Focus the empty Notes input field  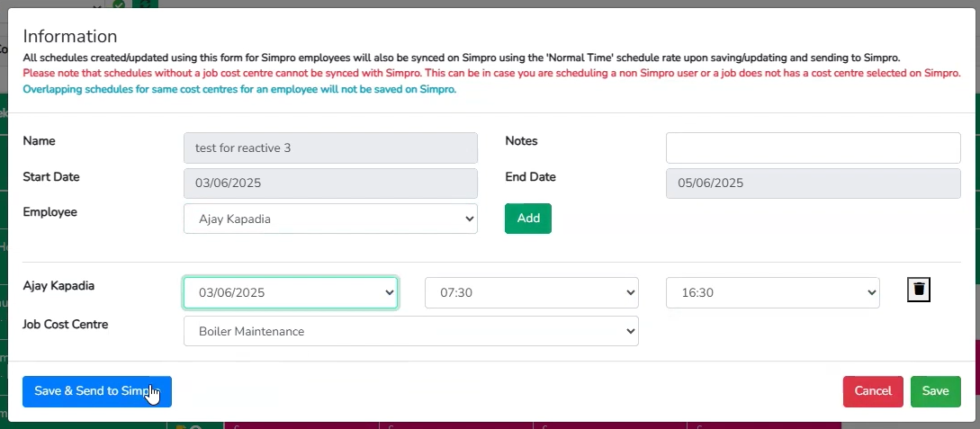click(x=814, y=148)
